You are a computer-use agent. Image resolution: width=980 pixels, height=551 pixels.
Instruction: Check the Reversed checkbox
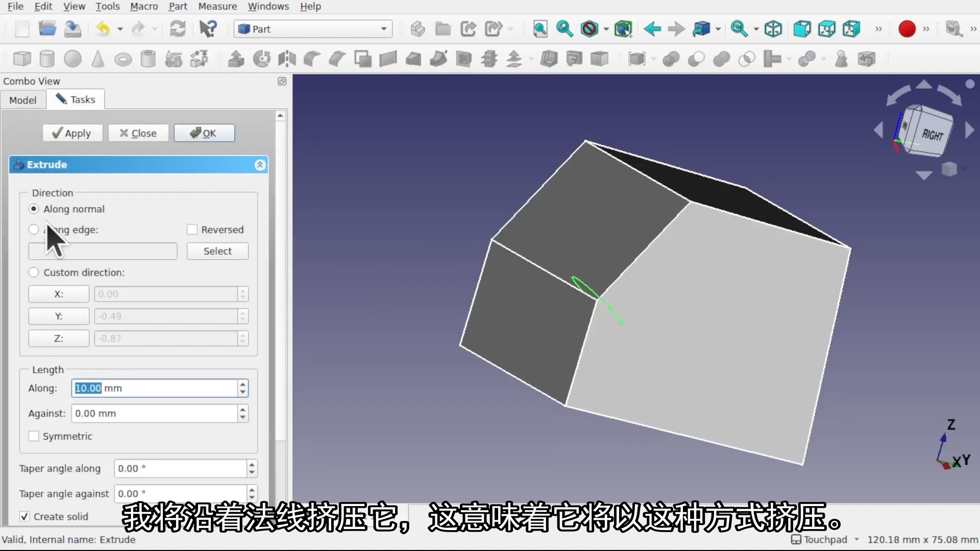(x=192, y=230)
